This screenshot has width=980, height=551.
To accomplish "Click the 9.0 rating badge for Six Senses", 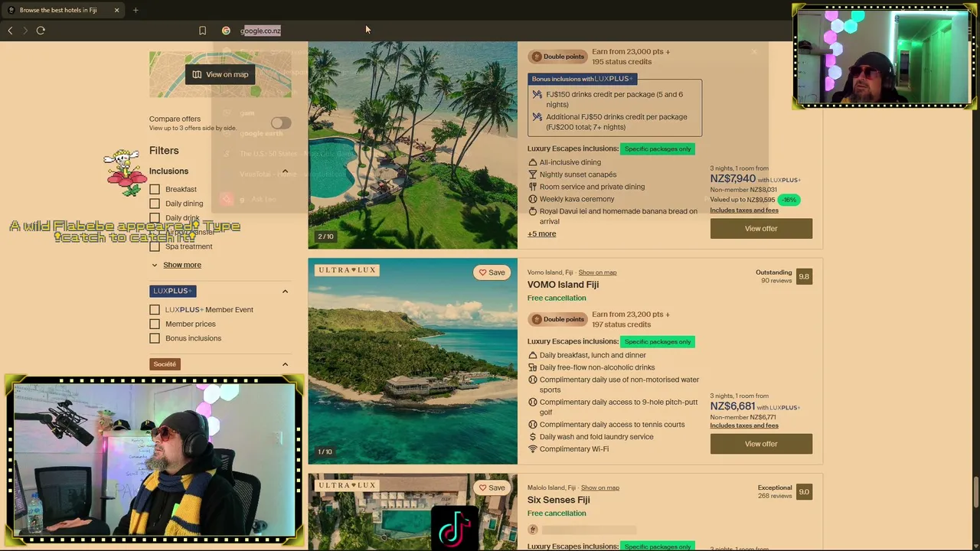I will click(804, 492).
